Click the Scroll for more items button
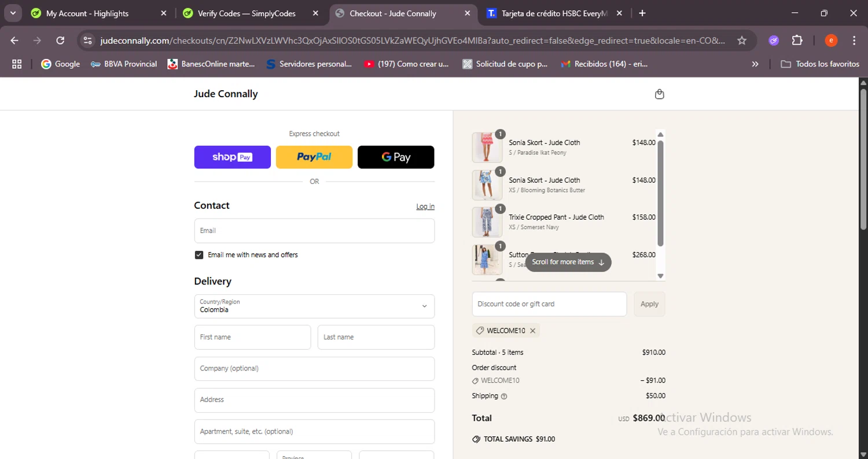Image resolution: width=868 pixels, height=459 pixels. pyautogui.click(x=568, y=262)
